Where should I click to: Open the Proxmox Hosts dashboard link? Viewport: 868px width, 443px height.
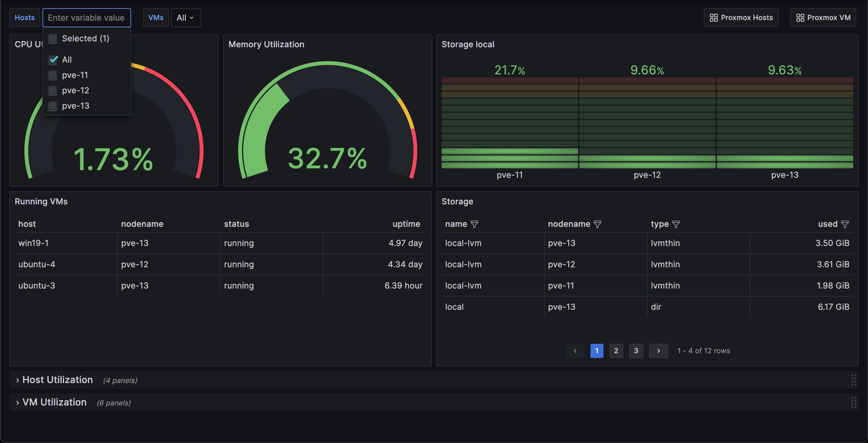point(741,17)
